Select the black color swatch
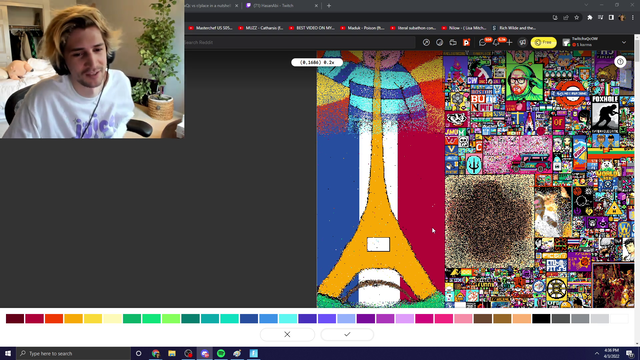This screenshot has height=360, width=640. point(541,318)
